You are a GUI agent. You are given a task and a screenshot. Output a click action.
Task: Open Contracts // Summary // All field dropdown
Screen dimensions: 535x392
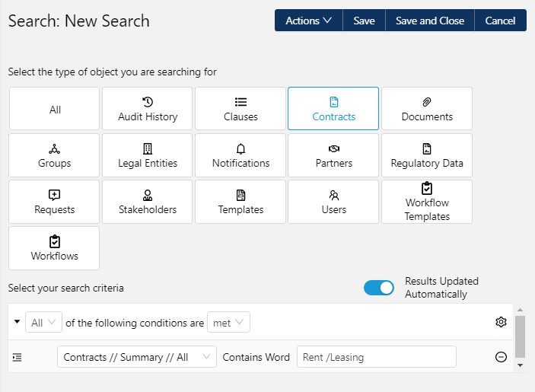(137, 357)
